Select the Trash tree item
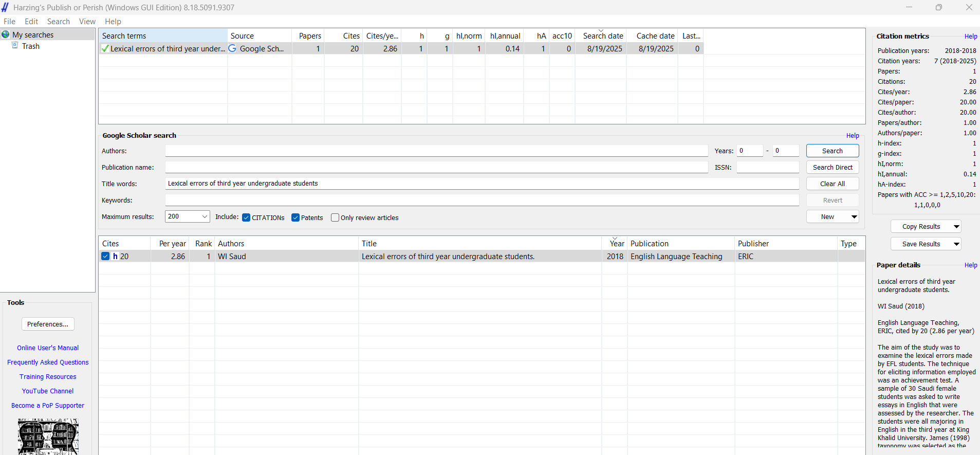This screenshot has width=980, height=455. pos(31,46)
